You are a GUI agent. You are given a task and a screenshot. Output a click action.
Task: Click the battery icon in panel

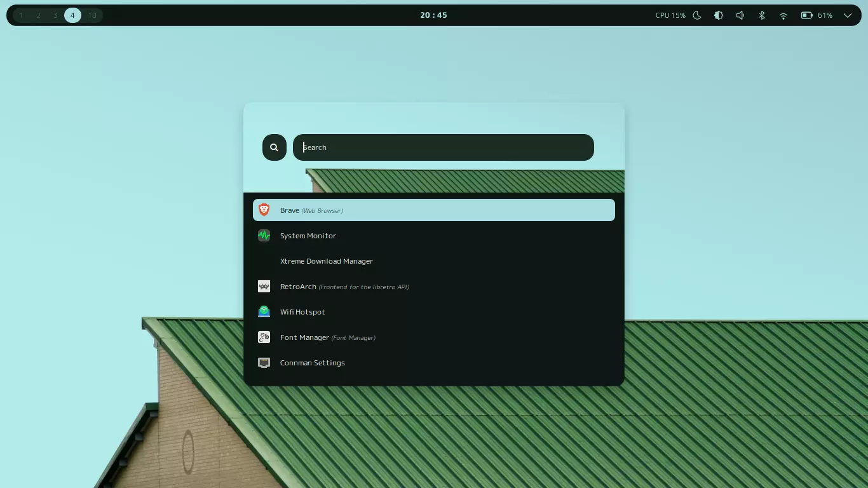tap(806, 15)
